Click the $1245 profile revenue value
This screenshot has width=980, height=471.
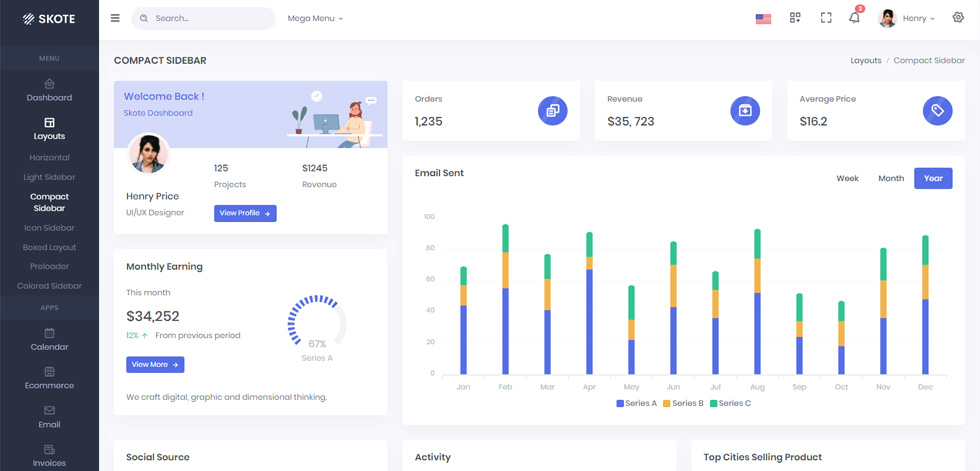(314, 168)
